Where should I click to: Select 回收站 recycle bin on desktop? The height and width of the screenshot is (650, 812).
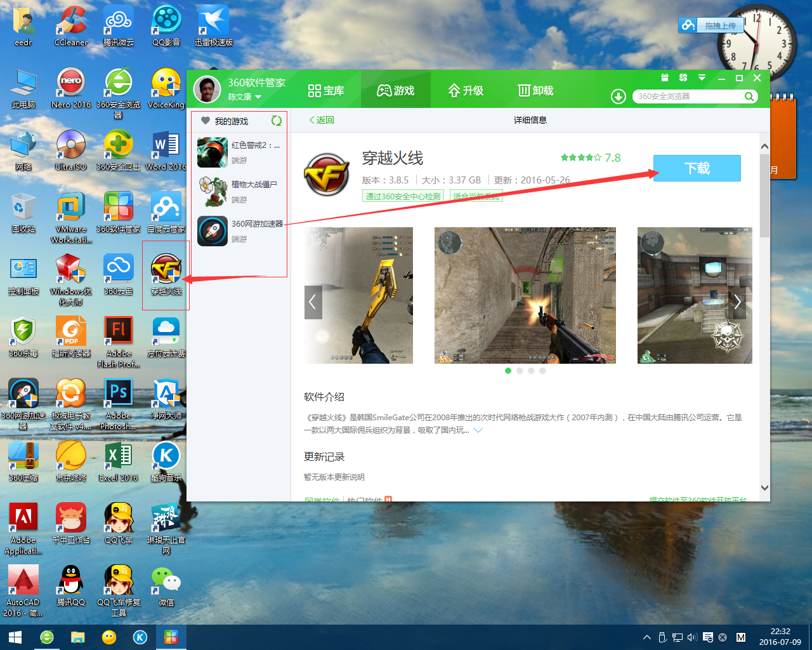pos(23,213)
